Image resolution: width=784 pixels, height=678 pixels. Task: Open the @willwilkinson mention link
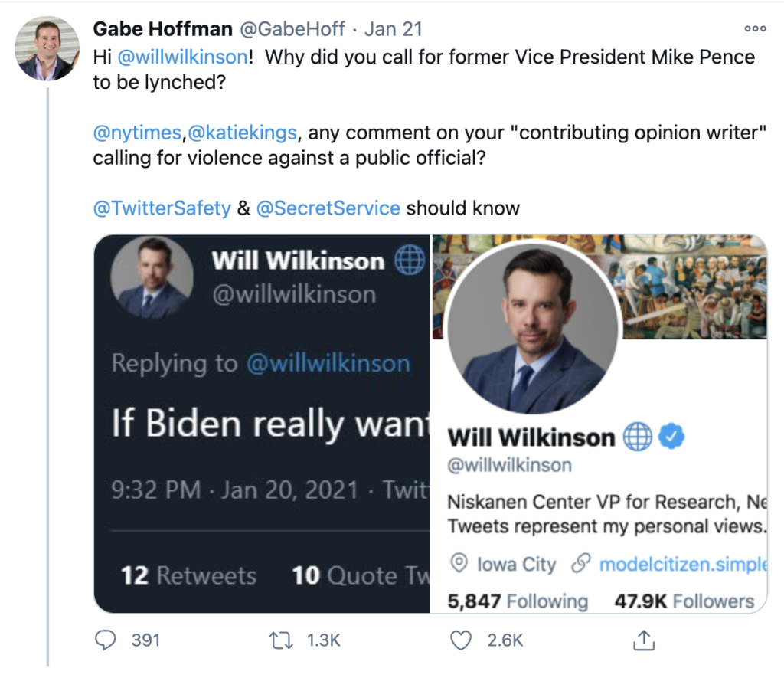click(182, 57)
